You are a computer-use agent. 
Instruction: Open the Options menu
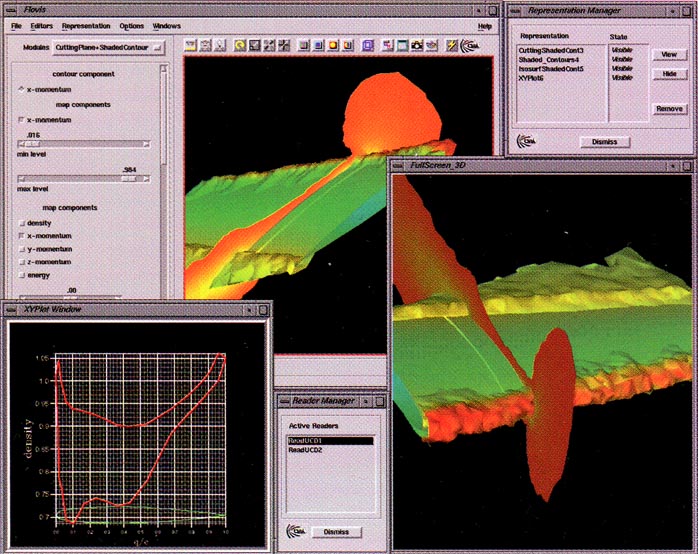pos(132,26)
